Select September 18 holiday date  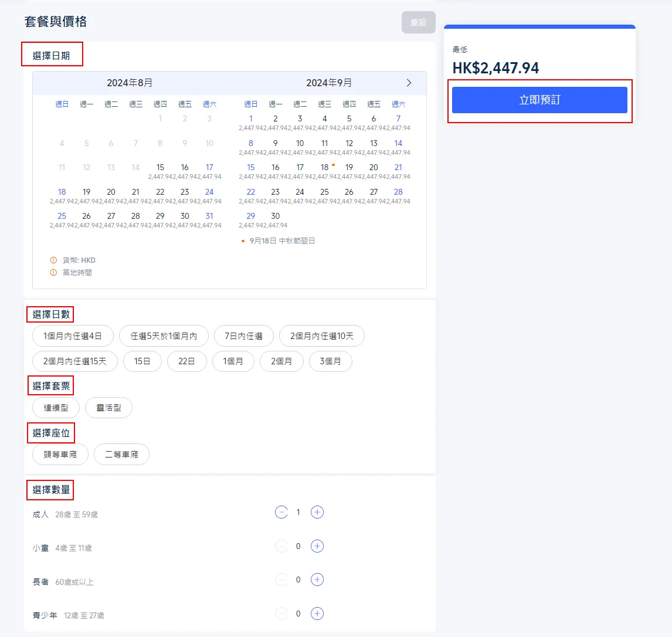pyautogui.click(x=324, y=171)
